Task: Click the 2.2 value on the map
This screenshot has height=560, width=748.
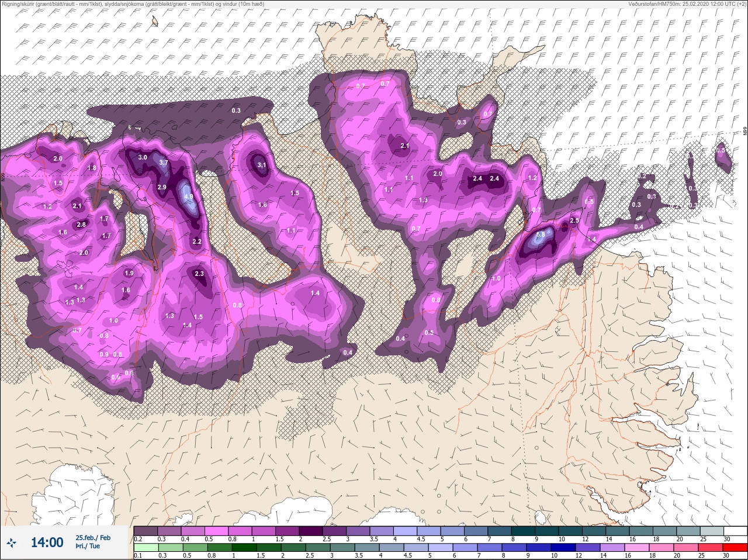Action: [197, 241]
